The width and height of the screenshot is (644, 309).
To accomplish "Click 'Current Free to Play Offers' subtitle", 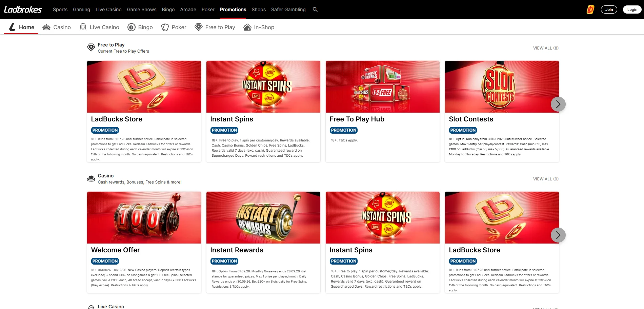I will click(123, 51).
